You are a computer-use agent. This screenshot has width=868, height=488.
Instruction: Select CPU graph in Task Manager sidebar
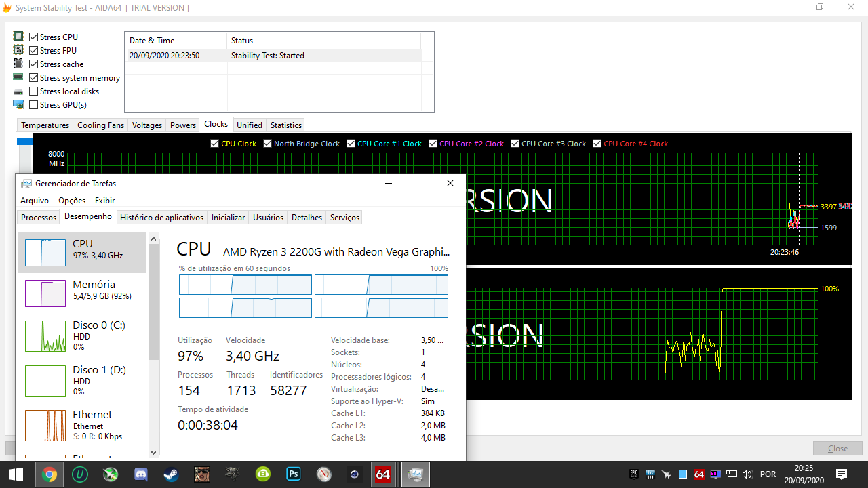coord(82,253)
